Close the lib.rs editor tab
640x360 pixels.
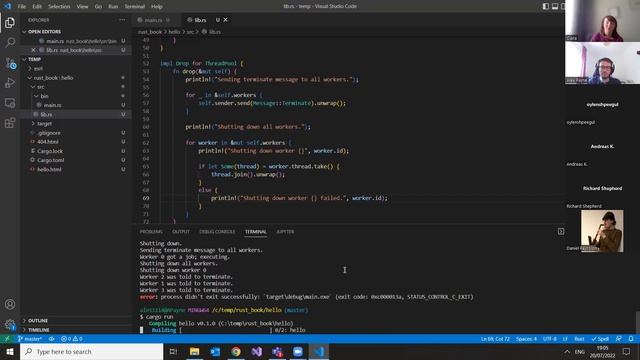(x=225, y=20)
